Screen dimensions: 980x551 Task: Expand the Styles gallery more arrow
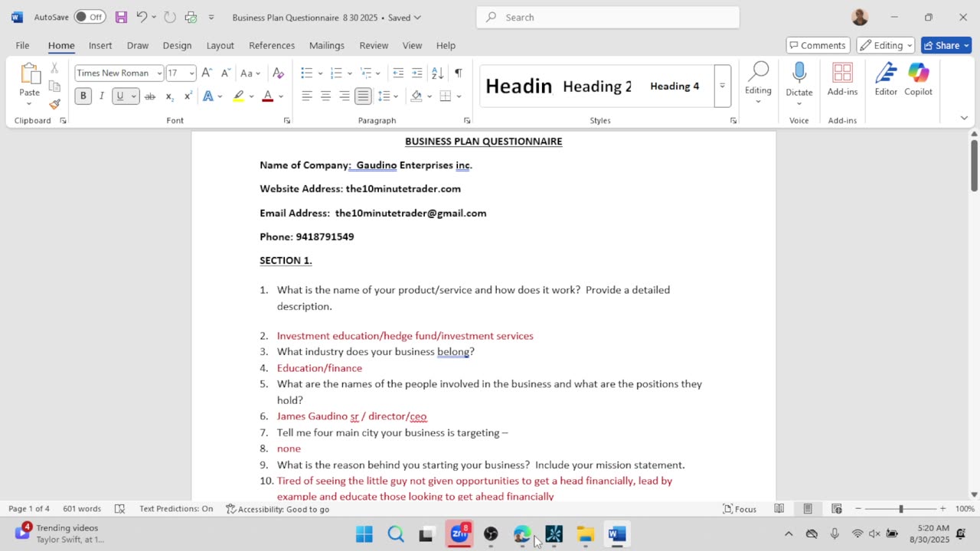[722, 86]
